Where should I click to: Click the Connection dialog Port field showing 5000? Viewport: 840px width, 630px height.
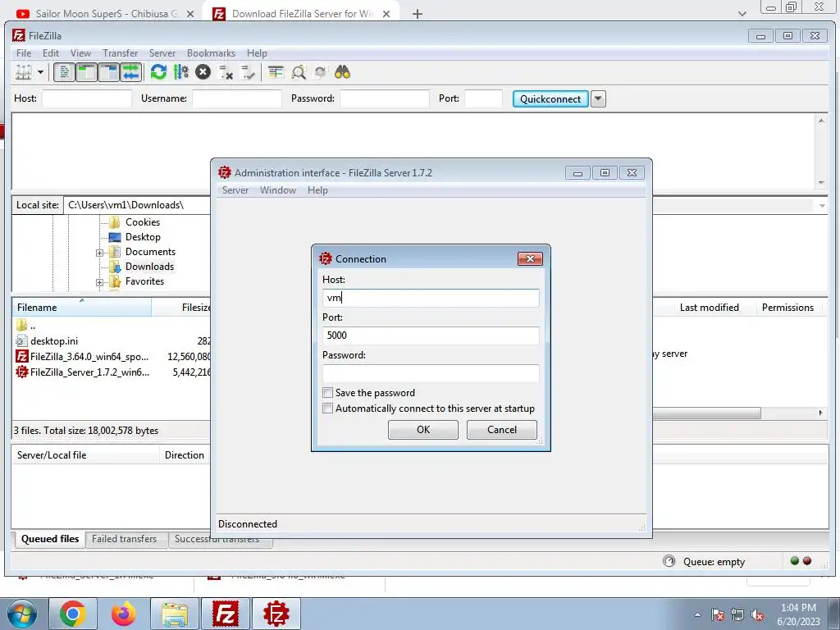pyautogui.click(x=431, y=336)
